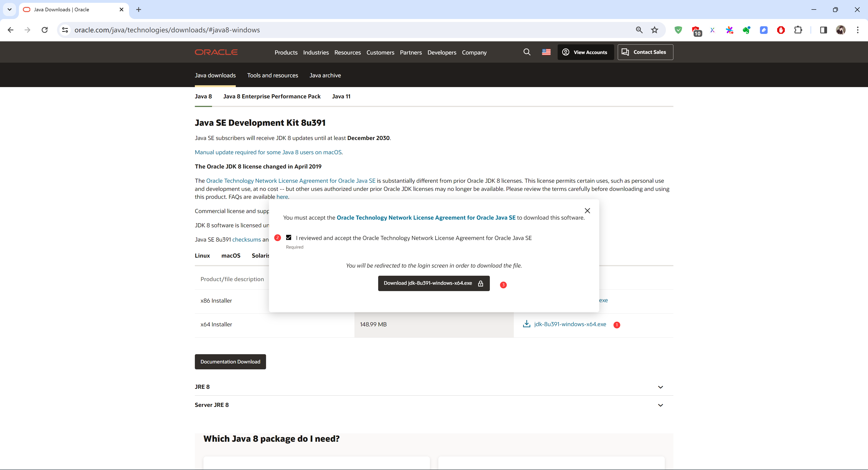Open the Industries menu
Image resolution: width=868 pixels, height=470 pixels.
[x=316, y=52]
